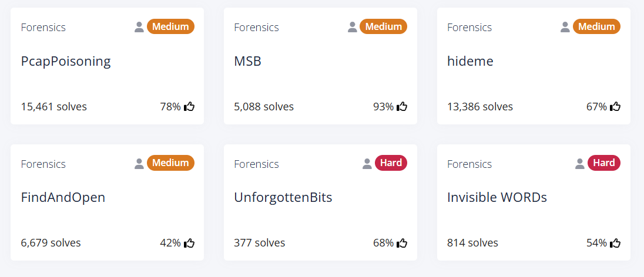The height and width of the screenshot is (277, 644).
Task: Click Forensics category label on hideme card
Action: [469, 28]
